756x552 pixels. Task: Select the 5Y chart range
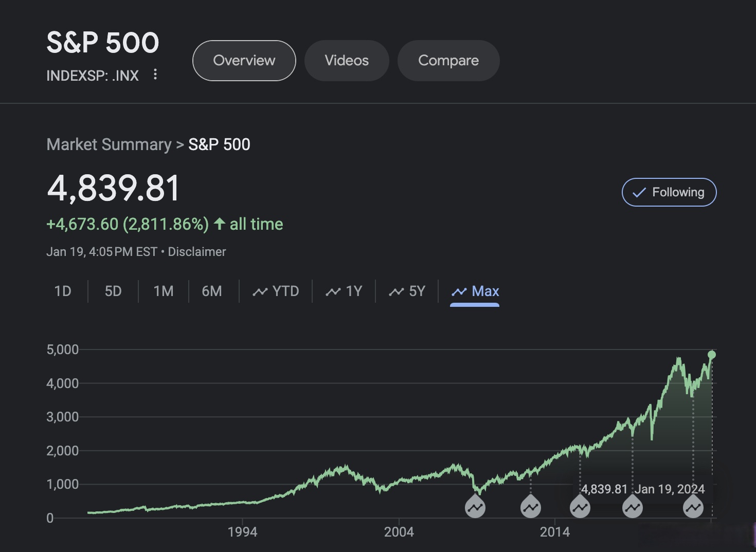[407, 291]
